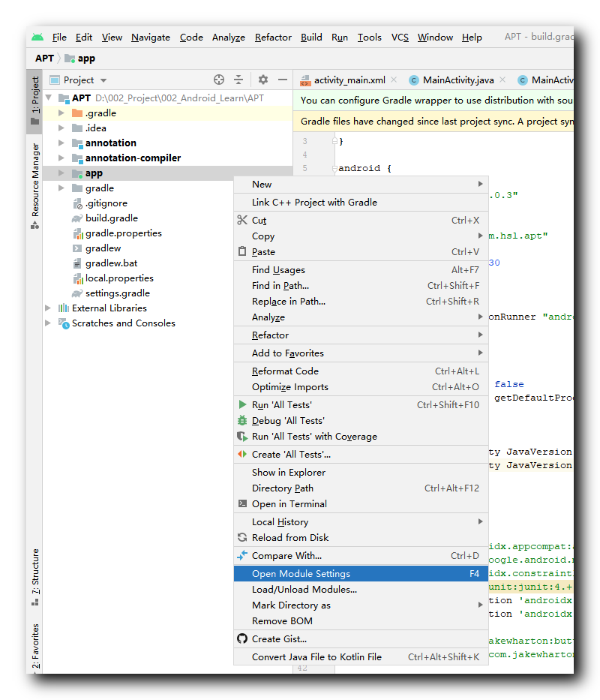
Task: Choose Link C++ Project with Gradle
Action: tap(361, 203)
